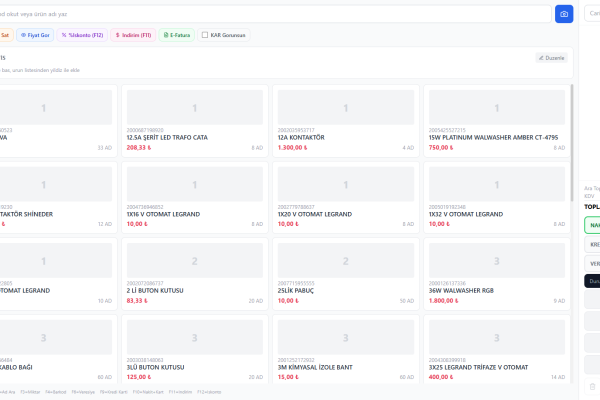This screenshot has height=400, width=600.
Task: Click the İndirim (F11) discount button
Action: [x=133, y=34]
